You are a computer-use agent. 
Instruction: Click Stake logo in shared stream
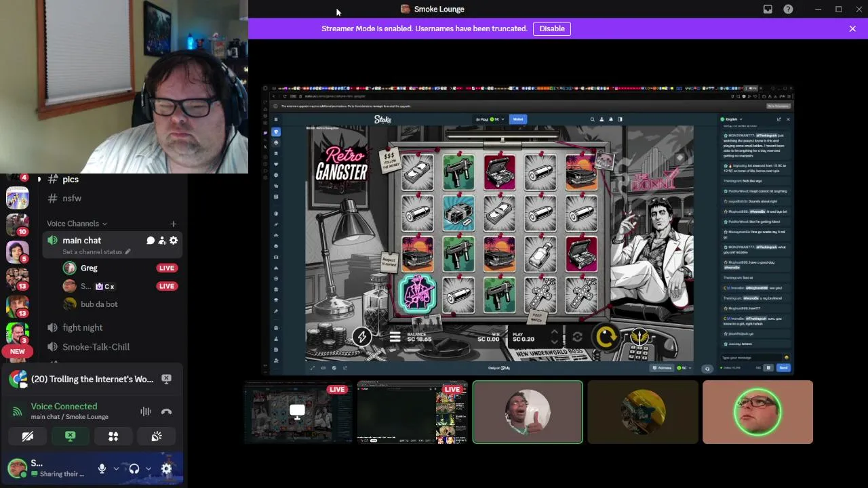coord(382,119)
